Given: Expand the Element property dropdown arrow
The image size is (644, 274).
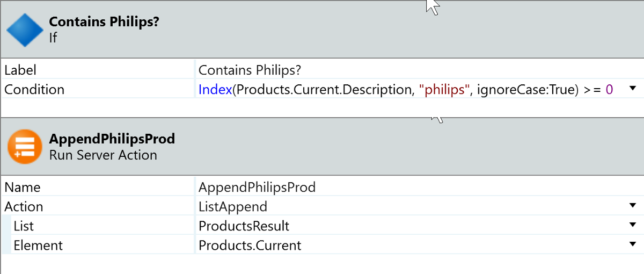Looking at the screenshot, I should pos(632,245).
